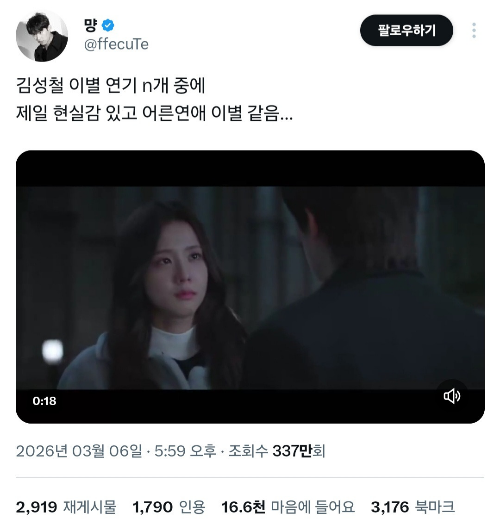View the 1,790 인용 quotes list

tap(169, 507)
